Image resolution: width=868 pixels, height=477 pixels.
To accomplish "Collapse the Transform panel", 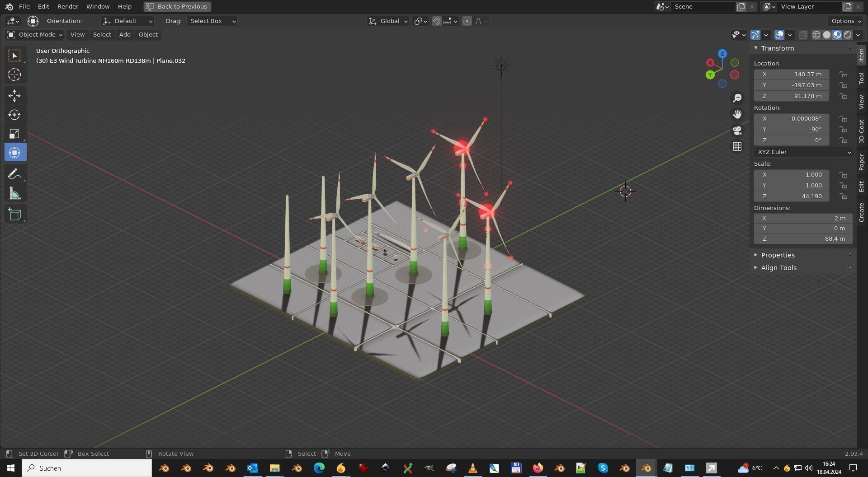I will pos(777,48).
